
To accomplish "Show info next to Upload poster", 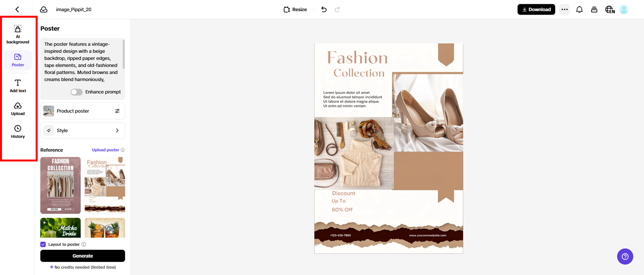I will [123, 150].
